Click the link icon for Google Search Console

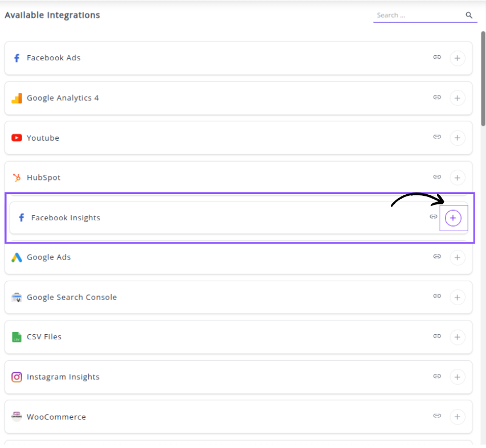click(x=437, y=297)
